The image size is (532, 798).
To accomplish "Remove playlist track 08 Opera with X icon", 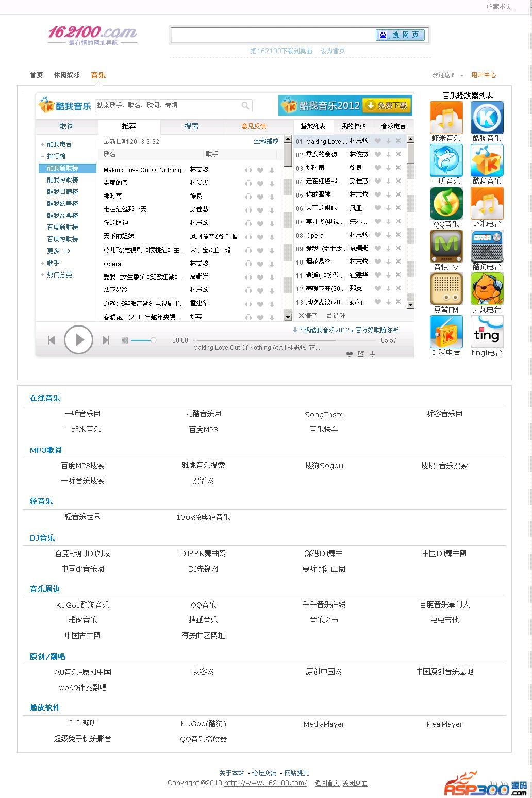I will click(398, 235).
